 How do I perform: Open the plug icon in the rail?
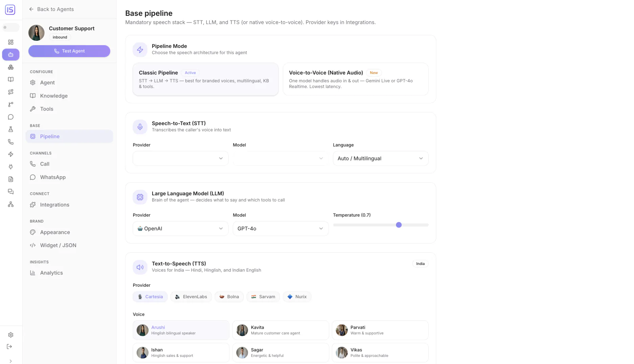point(11,167)
